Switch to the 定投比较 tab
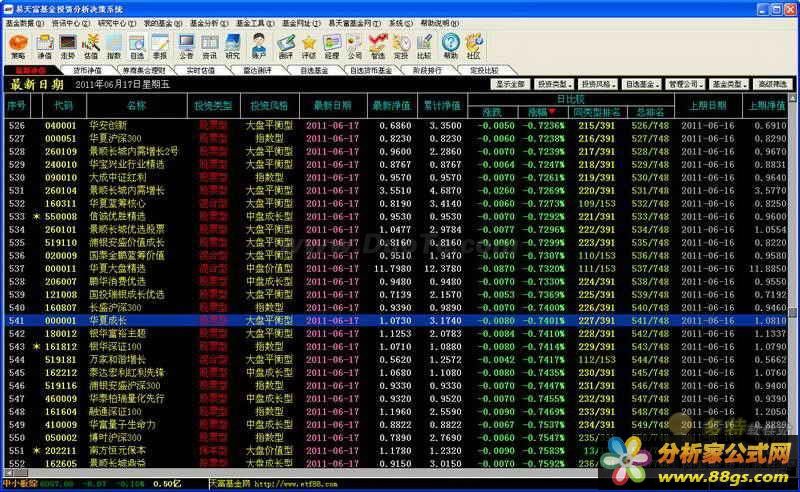 click(484, 70)
